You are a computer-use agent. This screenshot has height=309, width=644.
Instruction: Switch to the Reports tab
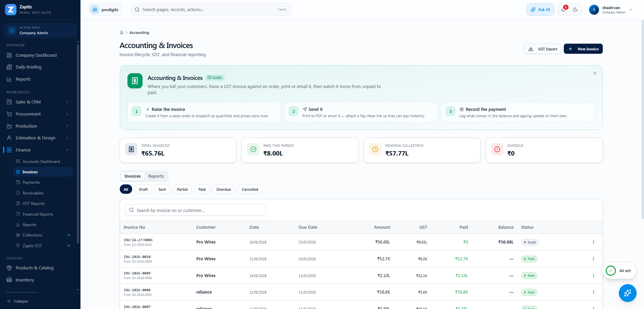[156, 176]
